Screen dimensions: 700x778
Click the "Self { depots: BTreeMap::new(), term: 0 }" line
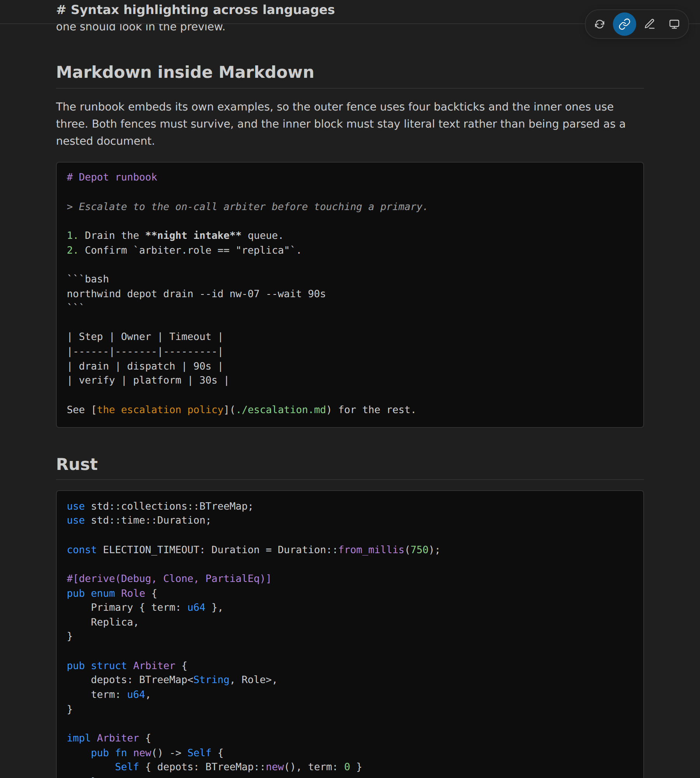pos(238,767)
